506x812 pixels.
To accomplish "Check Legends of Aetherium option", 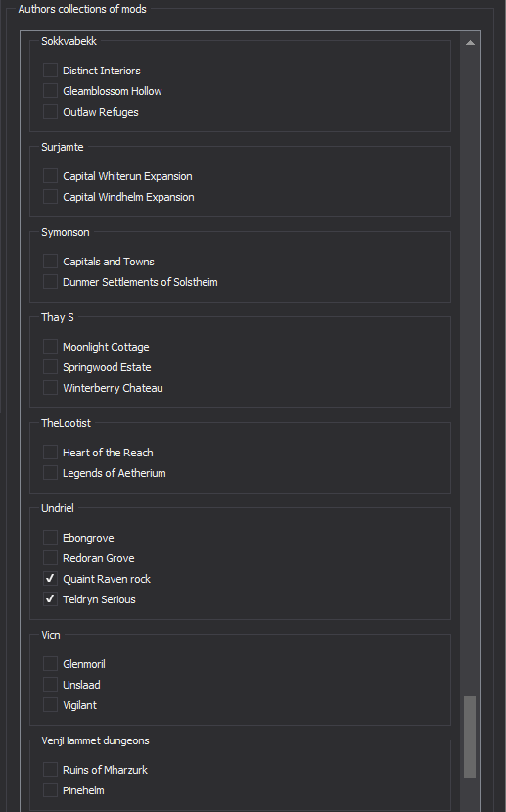I will point(50,473).
